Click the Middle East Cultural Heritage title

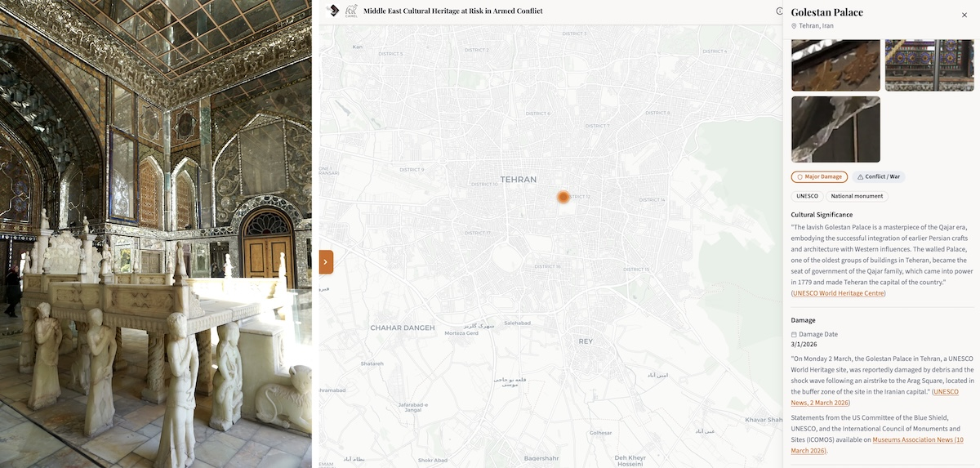coord(453,11)
